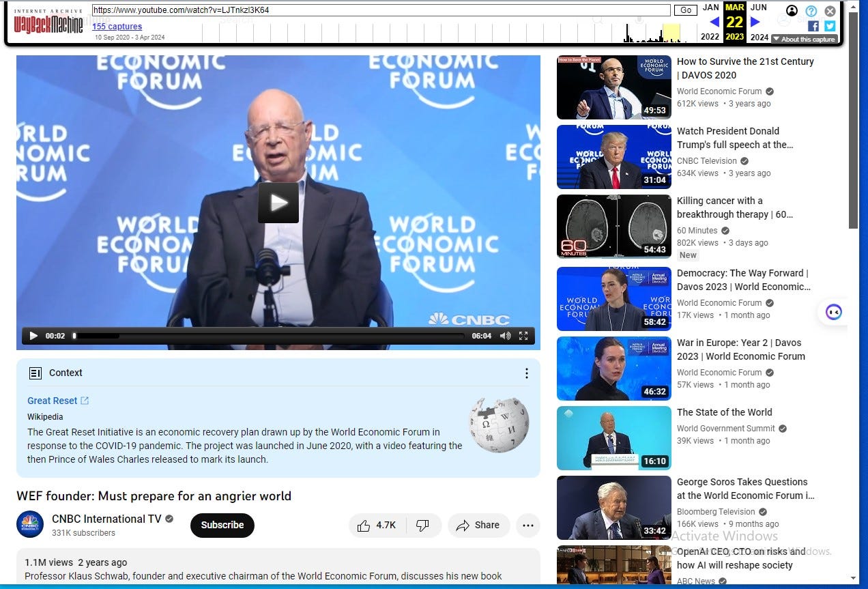
Task: Open the CNBC International TV channel name
Action: coord(106,519)
